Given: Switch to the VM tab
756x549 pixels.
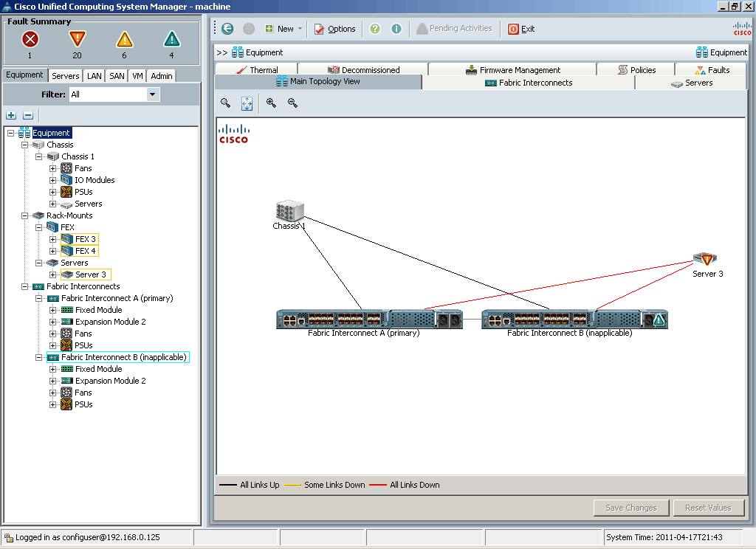Looking at the screenshot, I should [137, 76].
